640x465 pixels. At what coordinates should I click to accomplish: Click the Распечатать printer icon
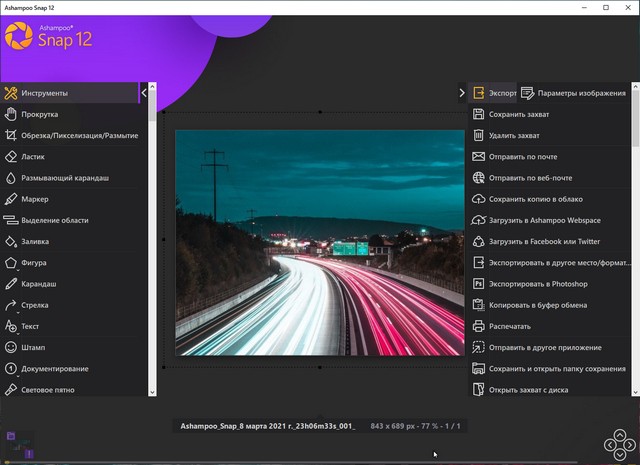[x=479, y=326]
